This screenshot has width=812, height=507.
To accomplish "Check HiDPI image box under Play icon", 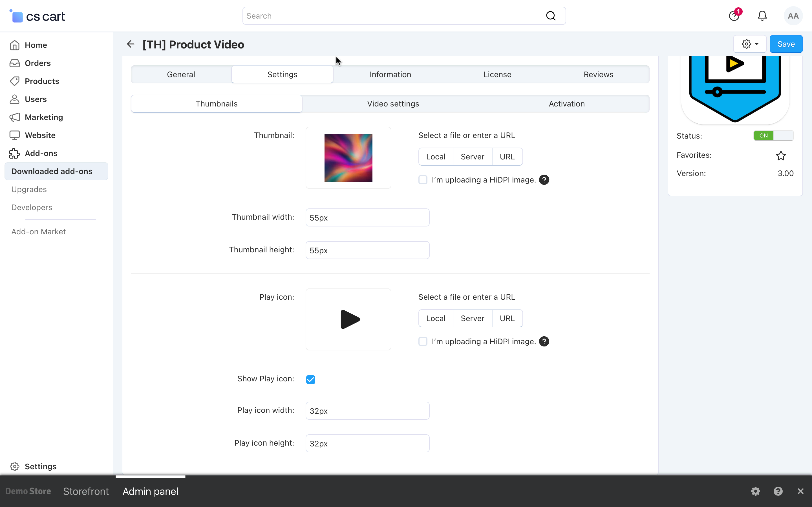I will (423, 341).
